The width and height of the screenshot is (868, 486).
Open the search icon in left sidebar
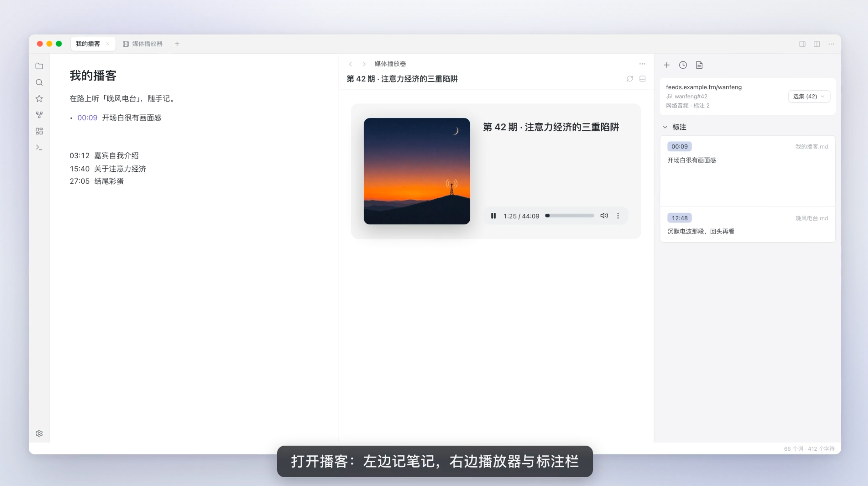39,82
